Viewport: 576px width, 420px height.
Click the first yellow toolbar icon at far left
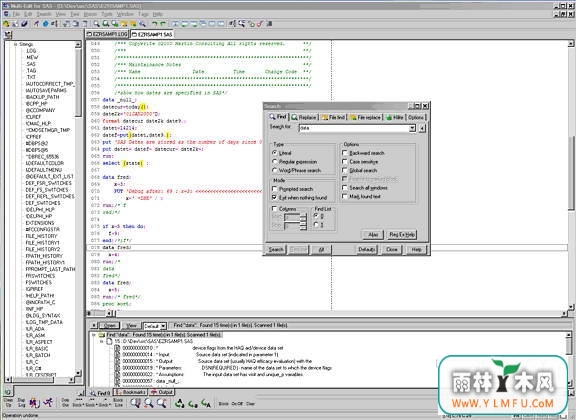click(6, 24)
